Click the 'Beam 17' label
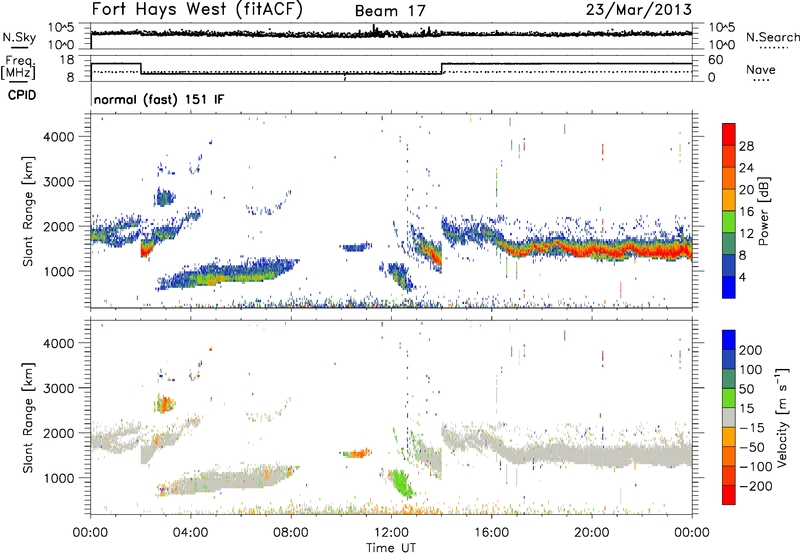Image resolution: width=800 pixels, height=554 pixels. 390,11
